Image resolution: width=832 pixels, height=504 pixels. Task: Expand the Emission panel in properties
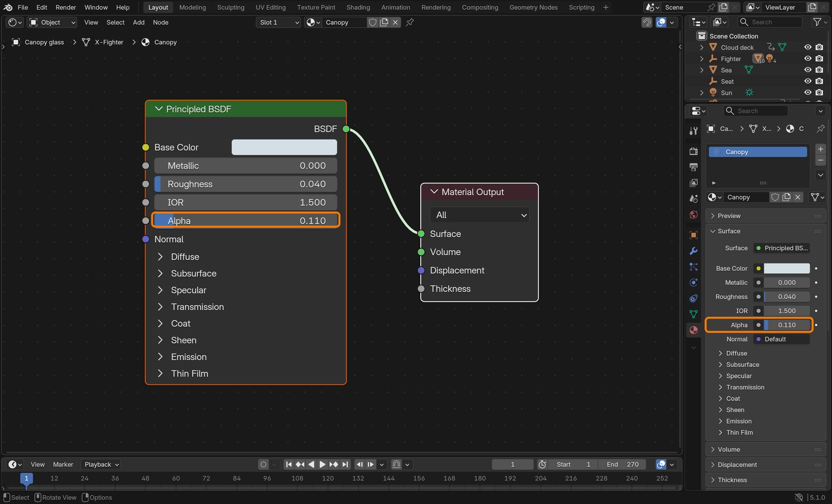720,421
